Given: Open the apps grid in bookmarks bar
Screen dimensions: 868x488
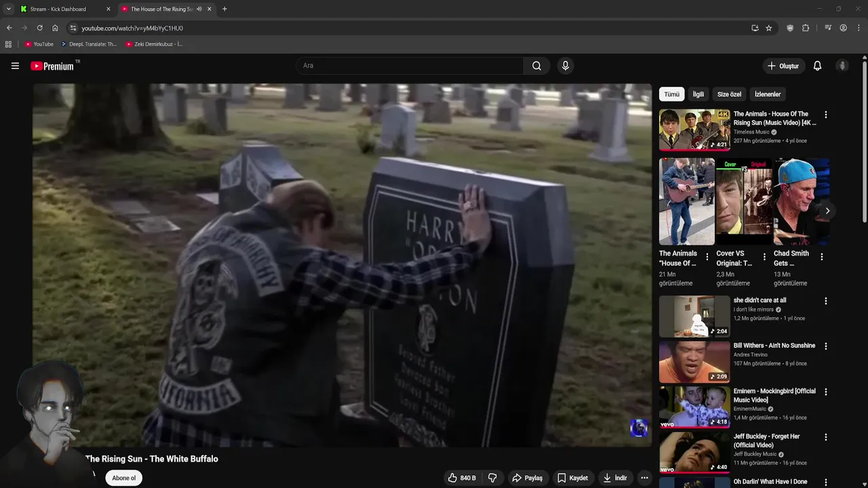Looking at the screenshot, I should tap(8, 44).
